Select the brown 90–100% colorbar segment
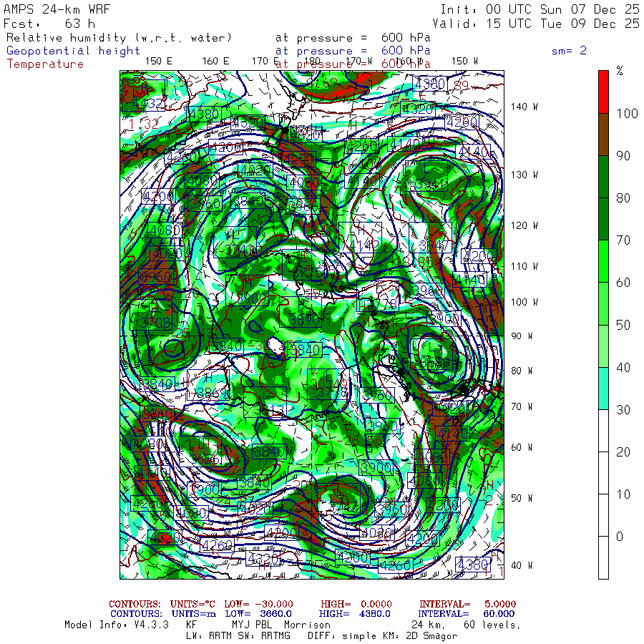 point(603,134)
